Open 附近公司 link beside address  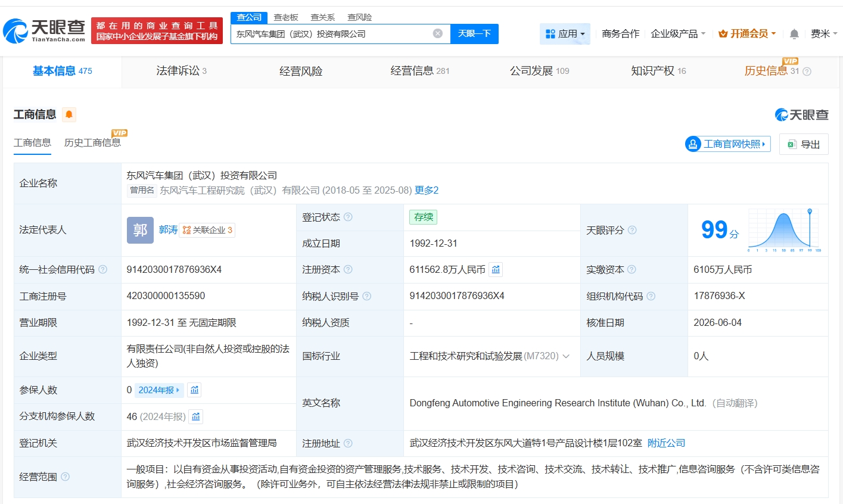[x=666, y=443]
